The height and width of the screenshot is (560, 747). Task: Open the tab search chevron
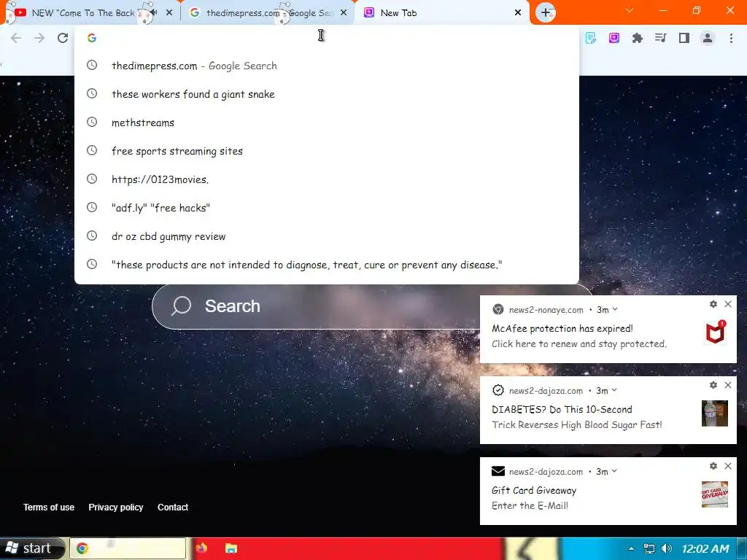[x=630, y=10]
